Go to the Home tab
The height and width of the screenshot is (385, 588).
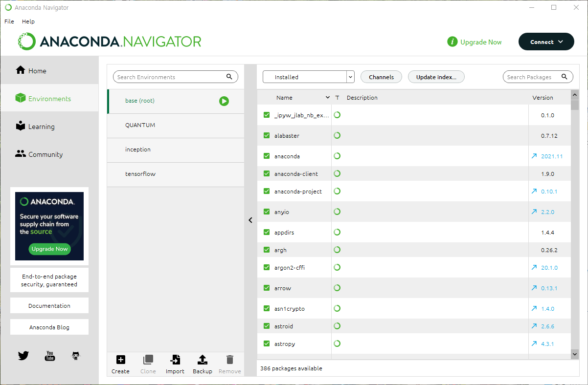click(49, 70)
